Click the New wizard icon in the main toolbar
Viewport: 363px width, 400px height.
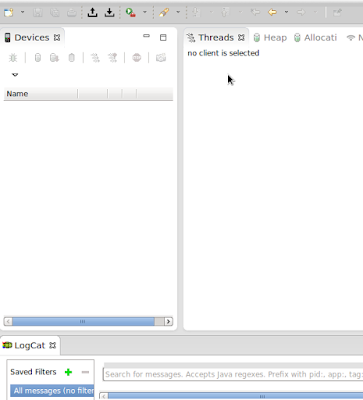point(8,13)
